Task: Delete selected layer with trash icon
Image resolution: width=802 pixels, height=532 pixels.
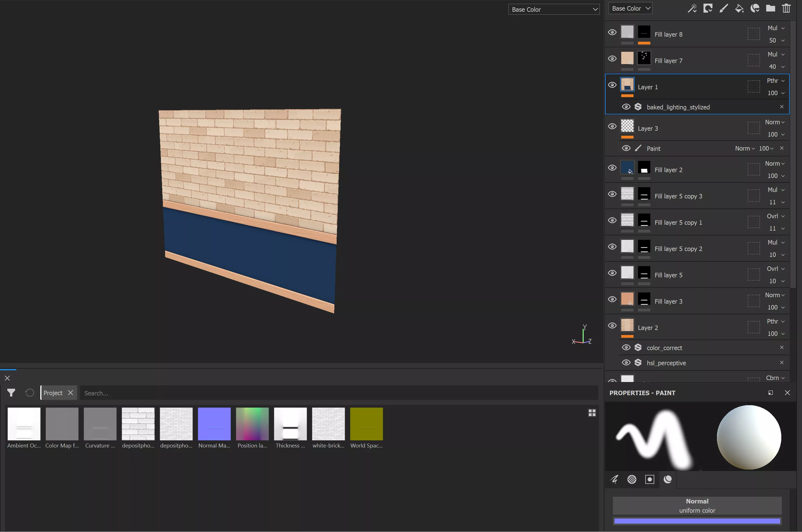Action: click(786, 8)
